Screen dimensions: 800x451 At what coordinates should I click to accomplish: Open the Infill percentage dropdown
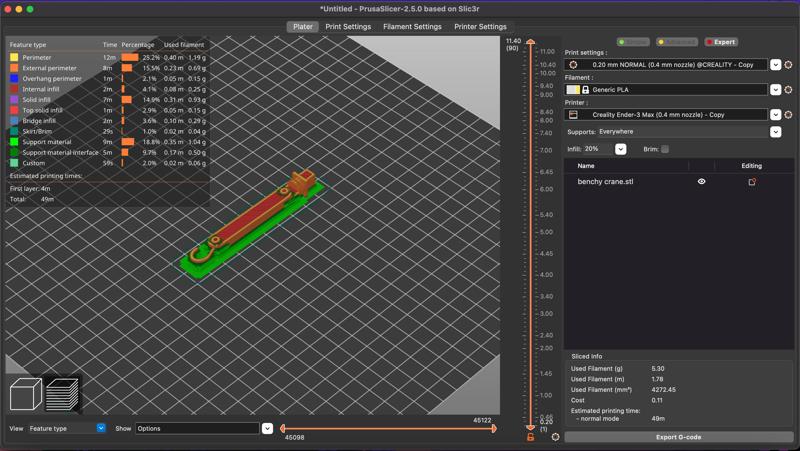point(620,149)
